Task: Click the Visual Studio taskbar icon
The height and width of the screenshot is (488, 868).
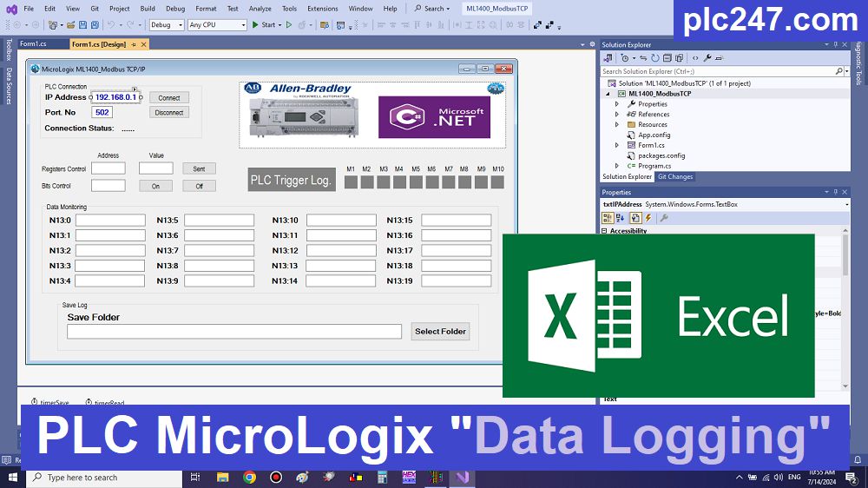Action: pos(462,477)
